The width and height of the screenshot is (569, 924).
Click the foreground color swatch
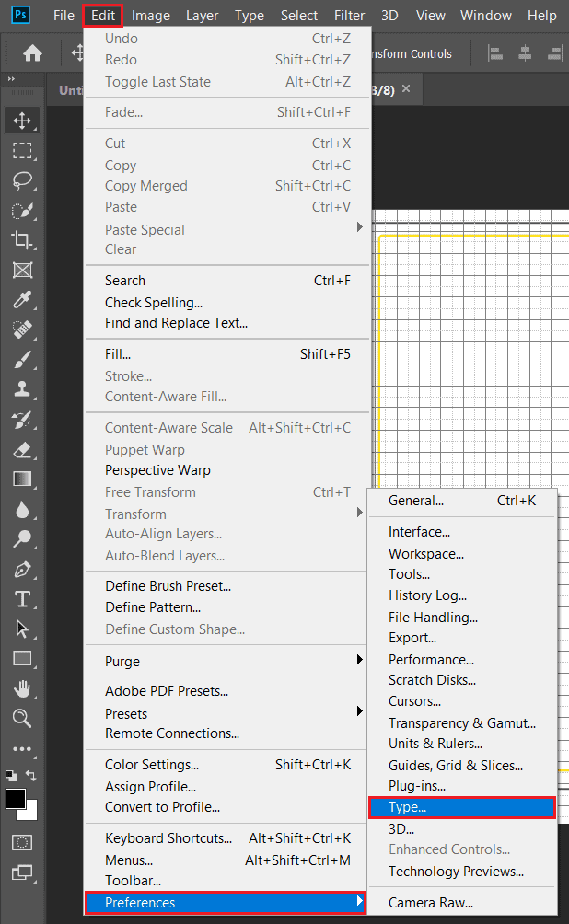[x=16, y=798]
